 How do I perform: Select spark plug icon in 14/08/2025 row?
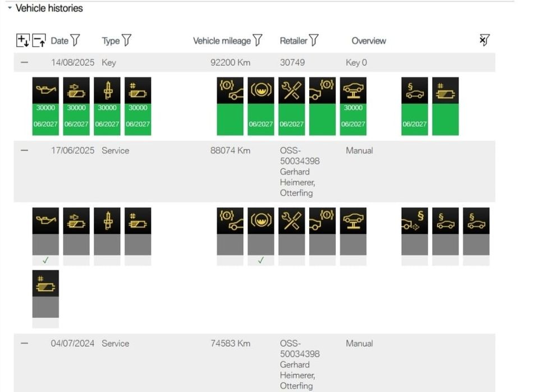tap(107, 90)
